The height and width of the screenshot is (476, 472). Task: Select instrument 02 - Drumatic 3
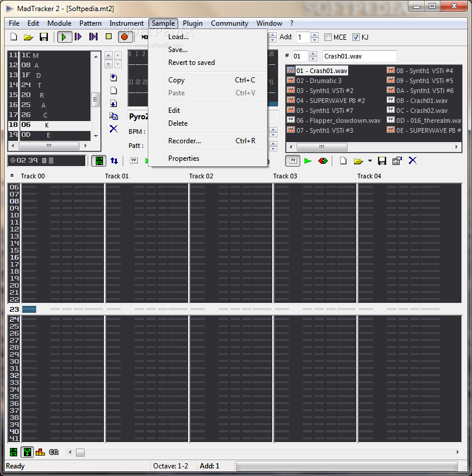(319, 81)
